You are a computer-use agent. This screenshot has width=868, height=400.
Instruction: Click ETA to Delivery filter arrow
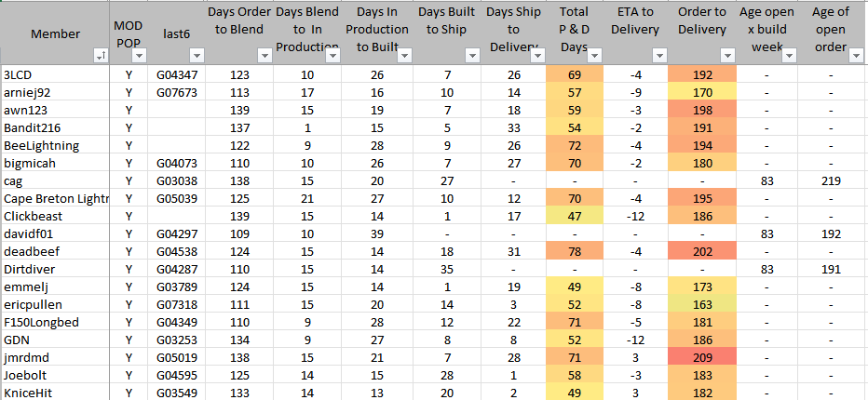[658, 56]
